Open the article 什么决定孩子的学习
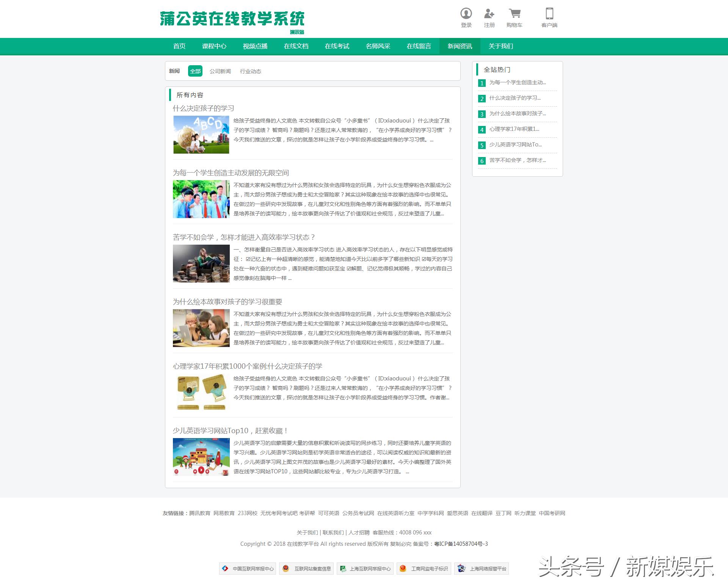Screen dimensions: 728x586 tap(204, 108)
